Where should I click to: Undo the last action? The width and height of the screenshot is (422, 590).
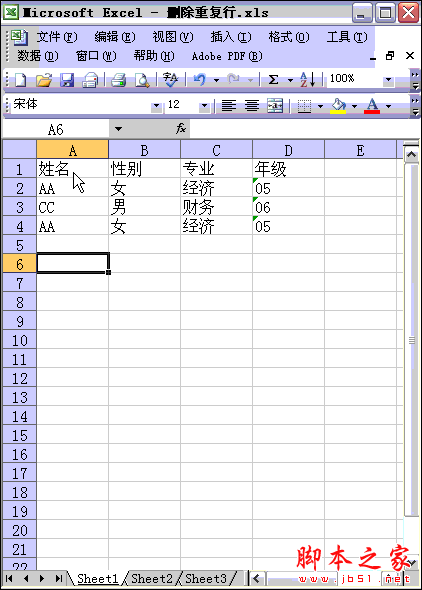pyautogui.click(x=200, y=79)
